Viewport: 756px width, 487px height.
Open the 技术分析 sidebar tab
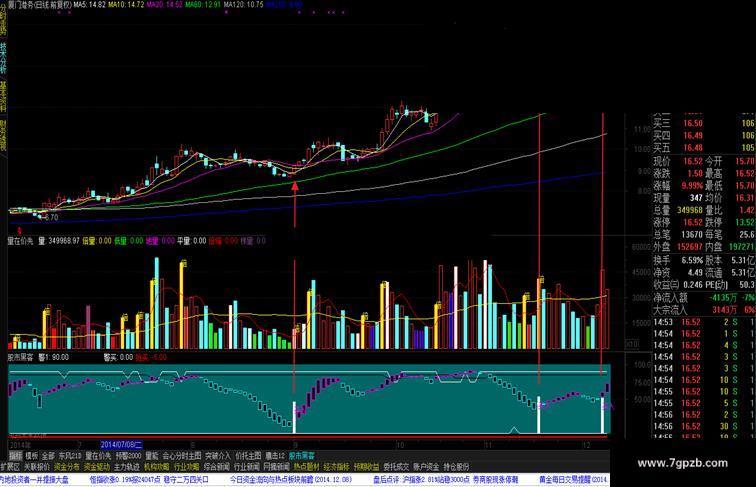click(3, 58)
